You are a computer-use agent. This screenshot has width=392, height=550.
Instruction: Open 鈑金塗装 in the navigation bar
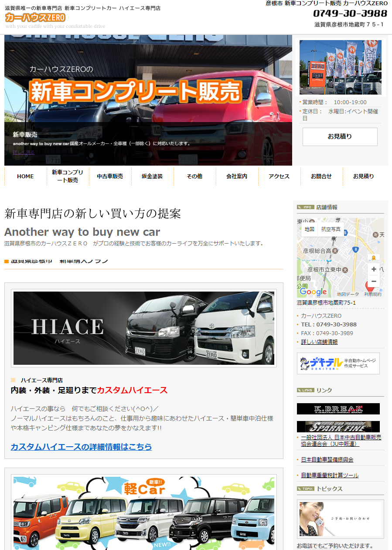(x=152, y=177)
